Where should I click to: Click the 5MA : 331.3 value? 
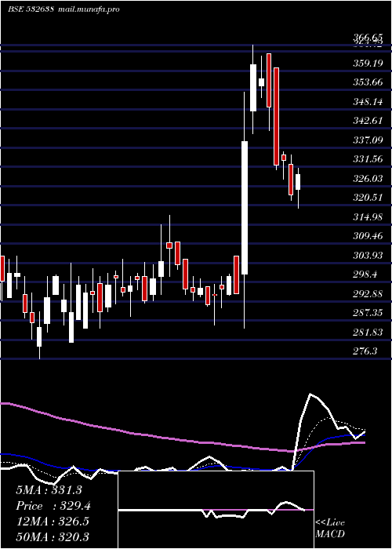pyautogui.click(x=49, y=490)
